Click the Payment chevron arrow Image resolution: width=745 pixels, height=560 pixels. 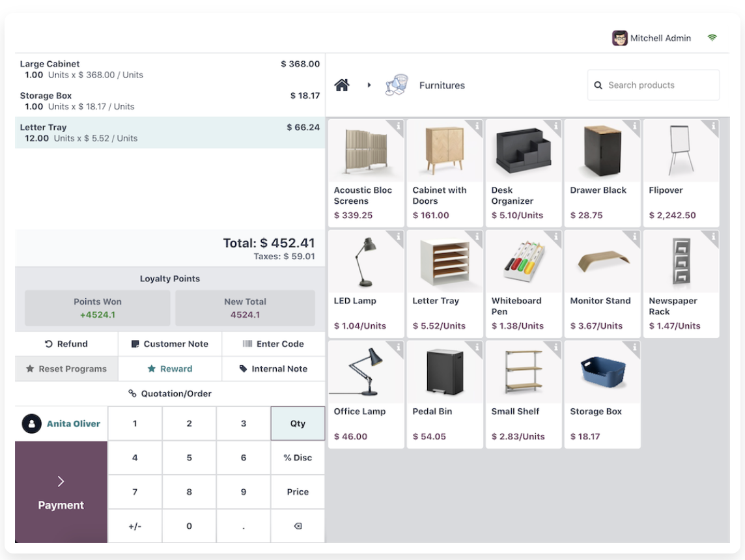pos(61,481)
